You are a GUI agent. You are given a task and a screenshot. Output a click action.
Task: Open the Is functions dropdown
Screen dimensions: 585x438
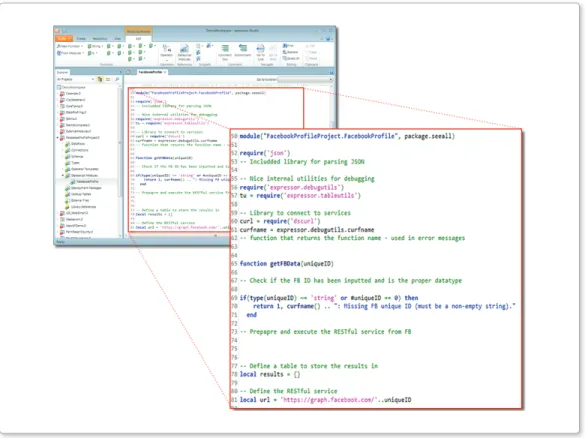[x=92, y=53]
